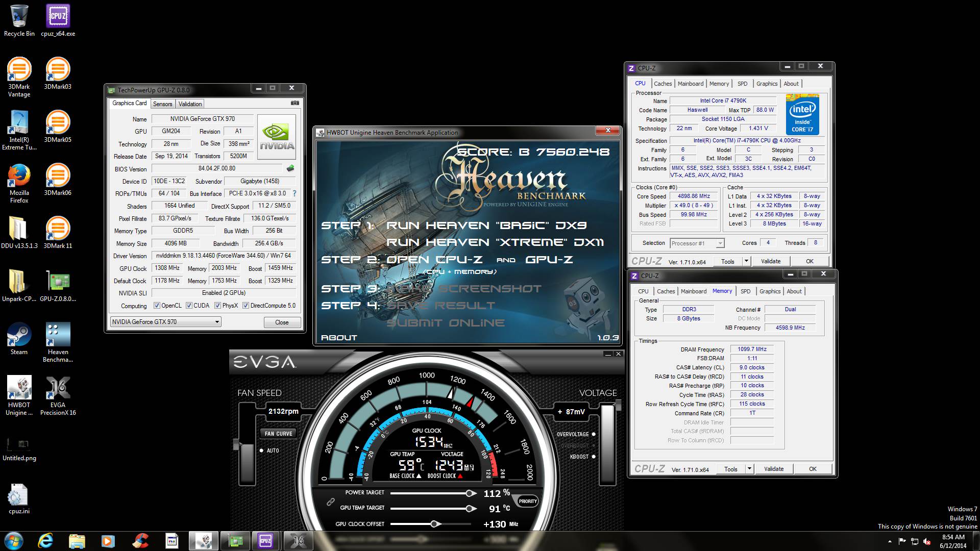Toggle the PRIORITY button in EVGA Precision
Screen dimensions: 980x551
coord(528,501)
